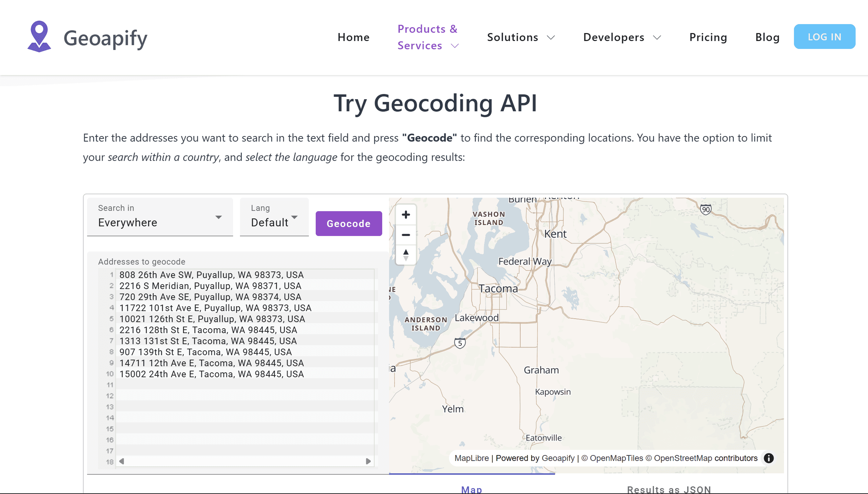Click the Anderson Island map label
The height and width of the screenshot is (494, 868).
[426, 324]
